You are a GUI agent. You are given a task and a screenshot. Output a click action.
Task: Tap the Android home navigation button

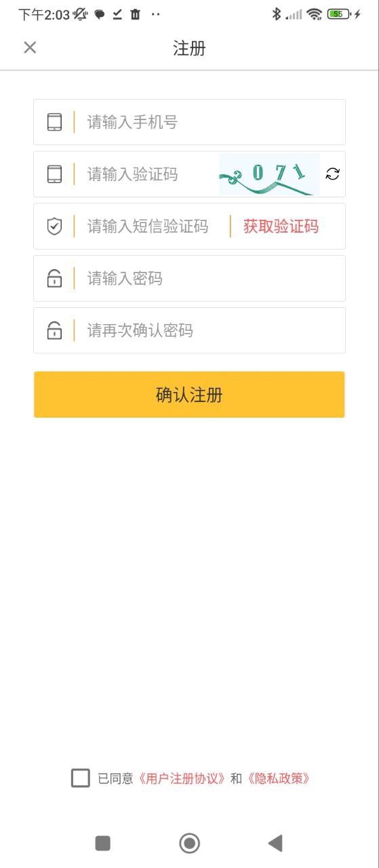(189, 843)
